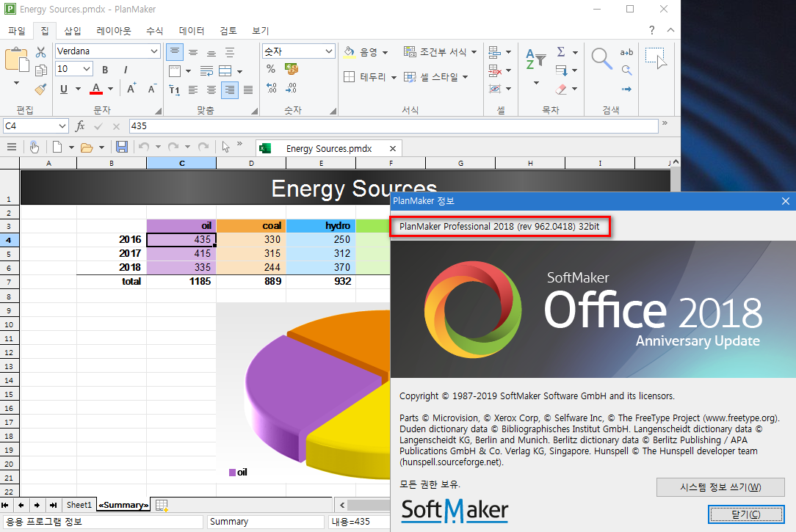Toggle Italic formatting

pyautogui.click(x=125, y=70)
